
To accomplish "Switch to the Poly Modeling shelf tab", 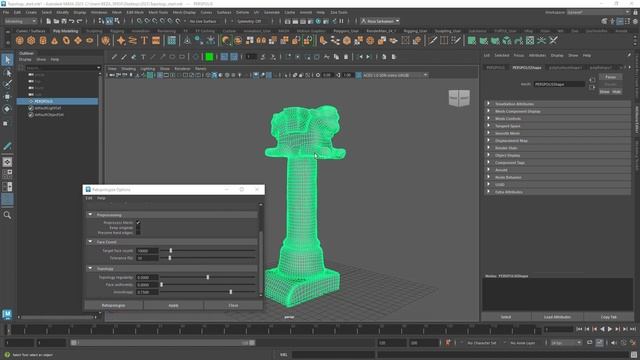I will (x=65, y=31).
